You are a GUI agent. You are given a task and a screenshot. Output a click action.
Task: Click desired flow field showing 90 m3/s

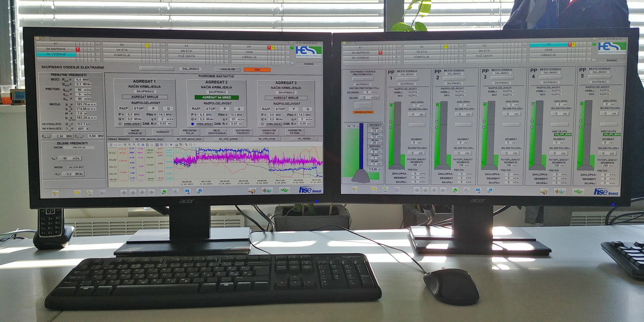point(70,158)
